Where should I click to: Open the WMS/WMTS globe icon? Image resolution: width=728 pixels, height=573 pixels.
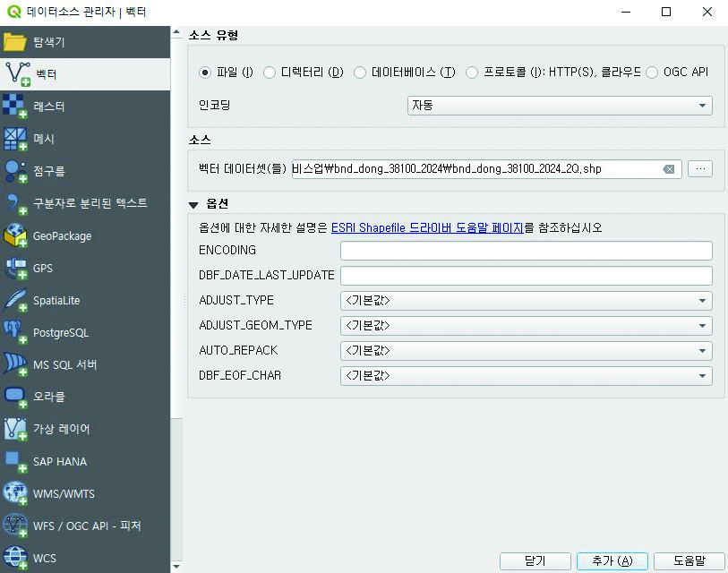tap(15, 494)
